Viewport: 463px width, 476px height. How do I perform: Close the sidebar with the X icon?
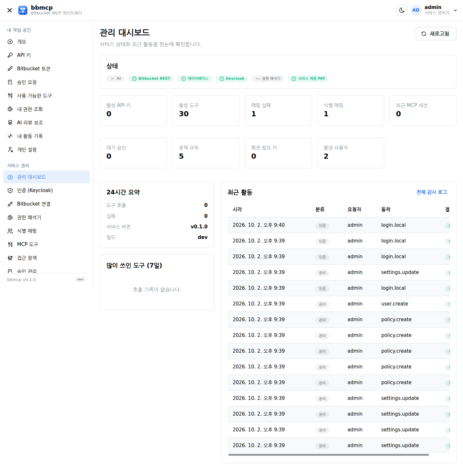point(10,10)
